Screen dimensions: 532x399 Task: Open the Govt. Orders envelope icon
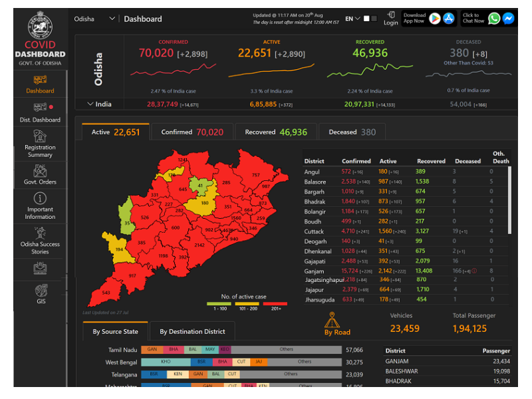coord(40,171)
